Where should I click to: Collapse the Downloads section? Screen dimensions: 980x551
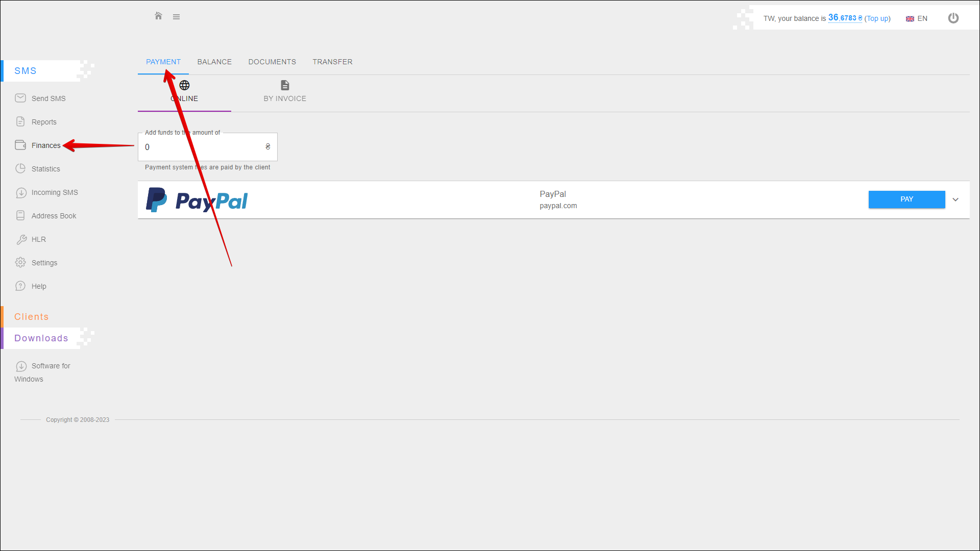(41, 338)
